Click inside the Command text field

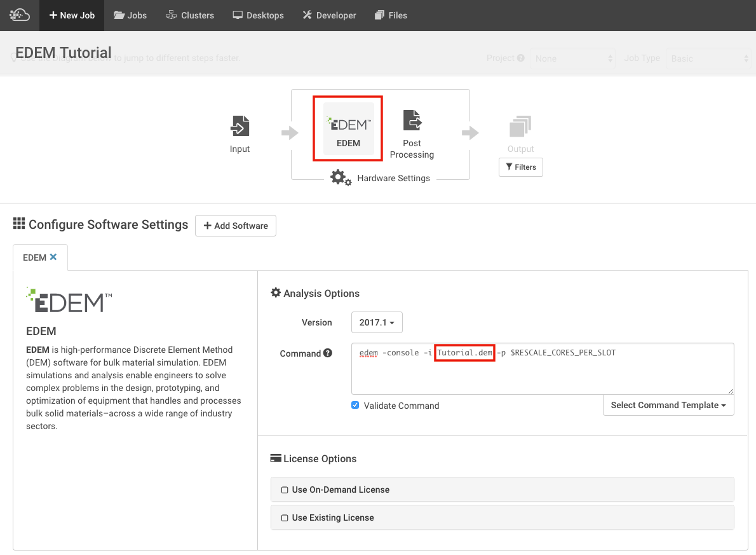(x=543, y=369)
